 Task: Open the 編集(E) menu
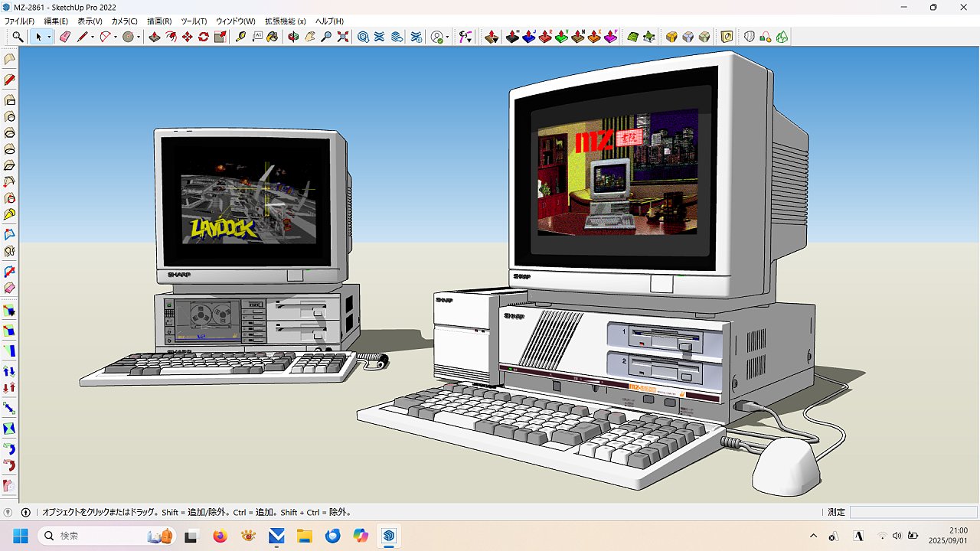click(x=56, y=21)
